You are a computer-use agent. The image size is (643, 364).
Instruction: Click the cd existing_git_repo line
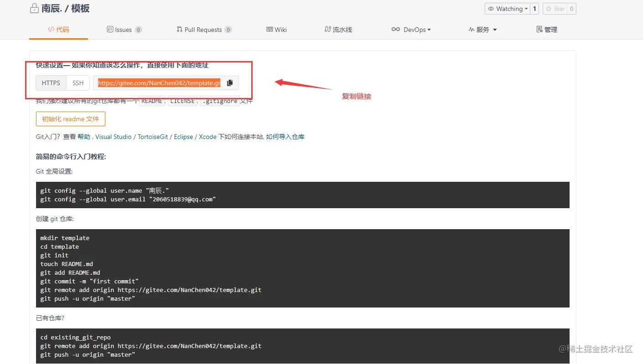(75, 337)
